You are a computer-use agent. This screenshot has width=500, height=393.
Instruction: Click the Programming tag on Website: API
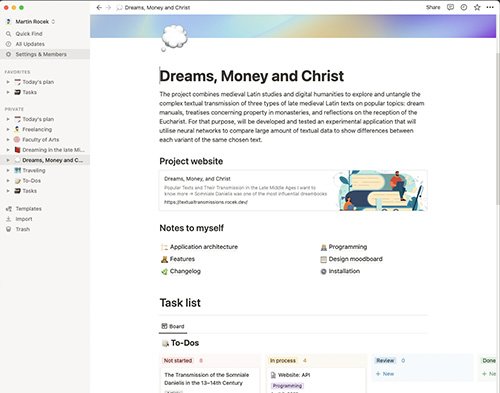click(x=287, y=386)
